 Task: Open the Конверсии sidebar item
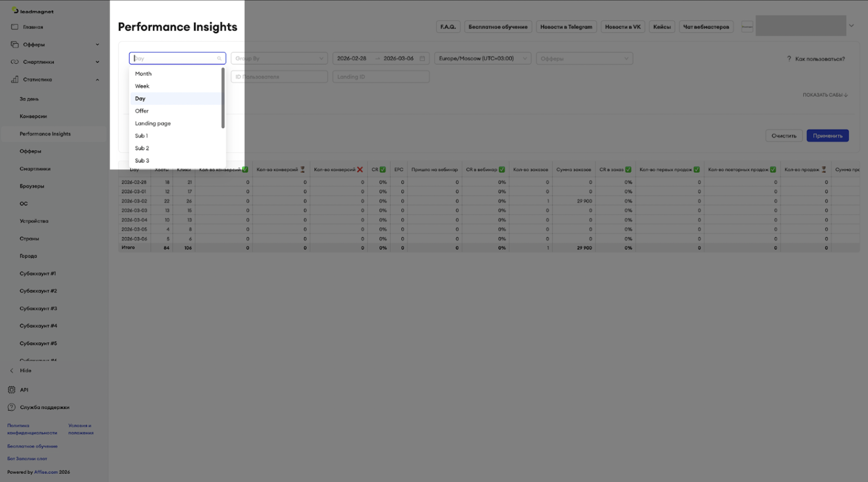click(x=33, y=116)
